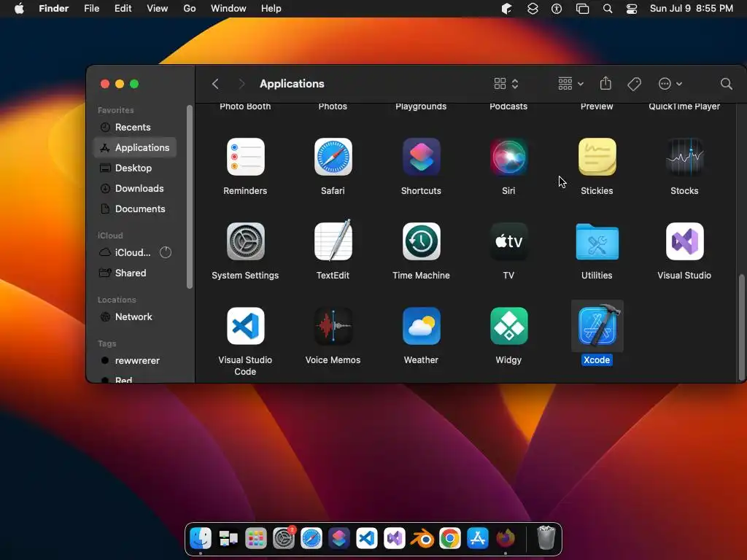Image resolution: width=747 pixels, height=560 pixels.
Task: Open the Action ellipsis menu dropdown
Action: point(670,84)
